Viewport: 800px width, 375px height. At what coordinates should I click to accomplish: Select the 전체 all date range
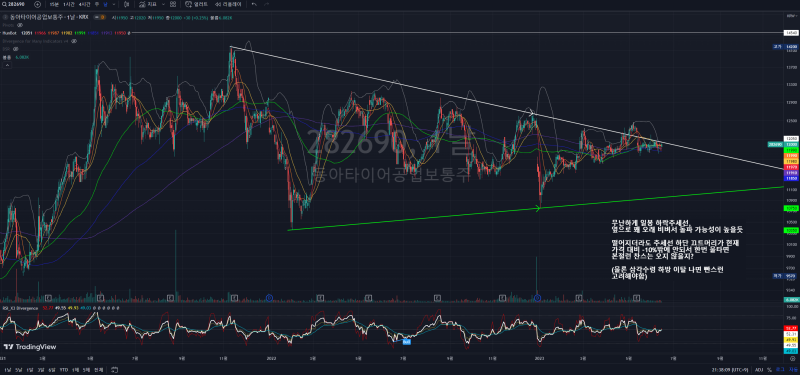(98, 369)
